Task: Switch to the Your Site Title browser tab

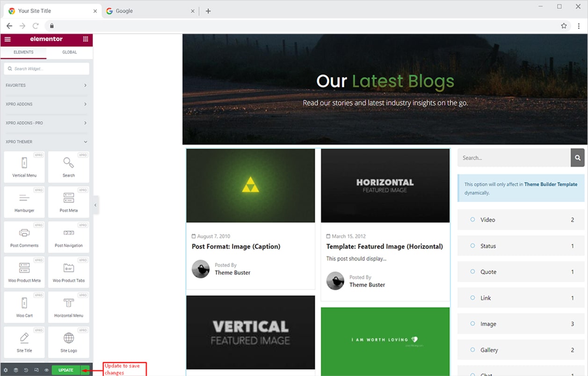Action: [x=53, y=11]
